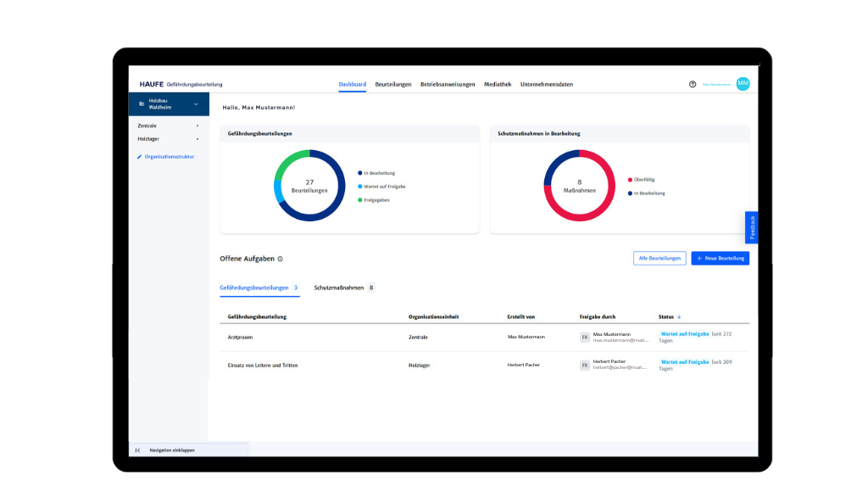Expand the Zentrale tree item
868x497 pixels.
[198, 126]
